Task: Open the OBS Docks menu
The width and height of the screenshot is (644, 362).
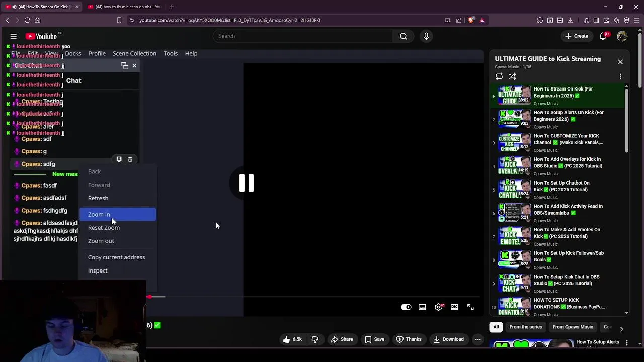Action: [x=73, y=53]
